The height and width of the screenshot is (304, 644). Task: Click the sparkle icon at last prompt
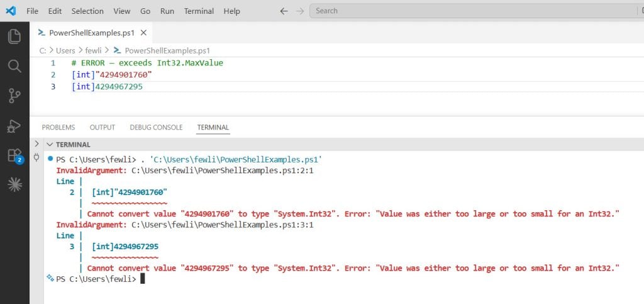[50, 278]
